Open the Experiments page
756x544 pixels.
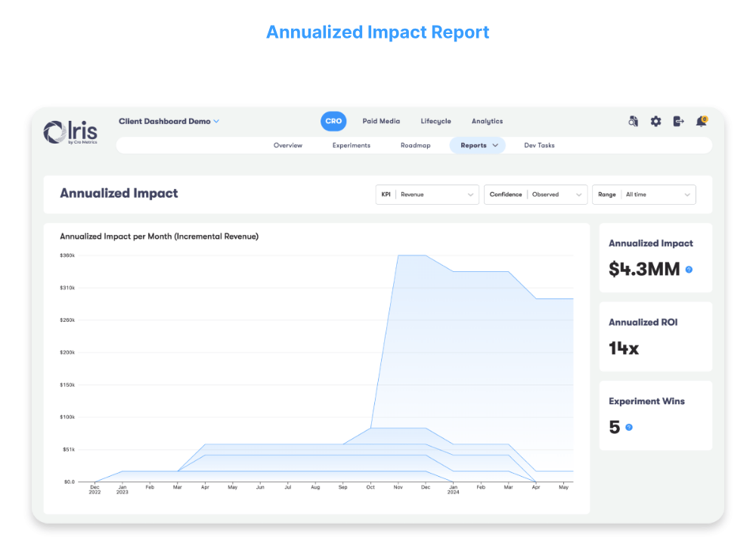(352, 145)
